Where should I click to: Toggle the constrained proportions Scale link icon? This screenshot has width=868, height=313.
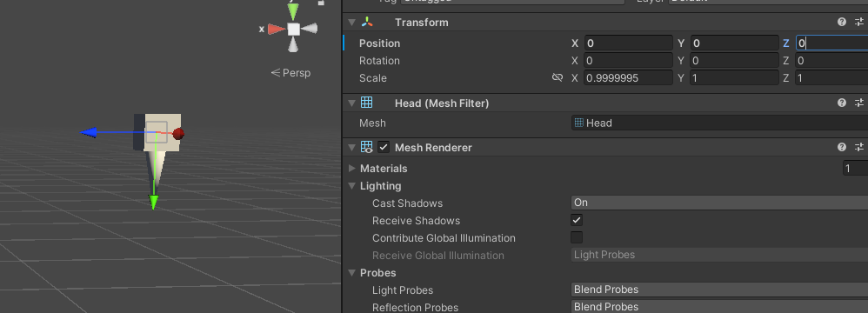(x=558, y=78)
